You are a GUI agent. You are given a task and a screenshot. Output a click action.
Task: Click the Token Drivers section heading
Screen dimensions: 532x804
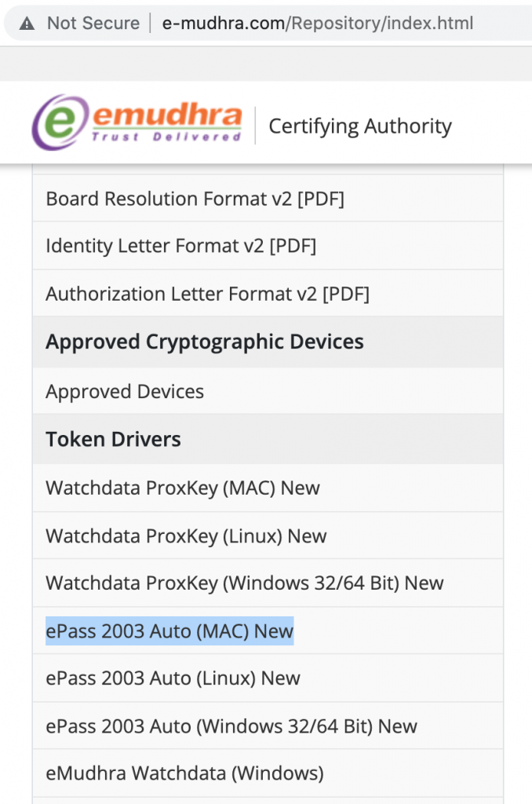coord(113,440)
